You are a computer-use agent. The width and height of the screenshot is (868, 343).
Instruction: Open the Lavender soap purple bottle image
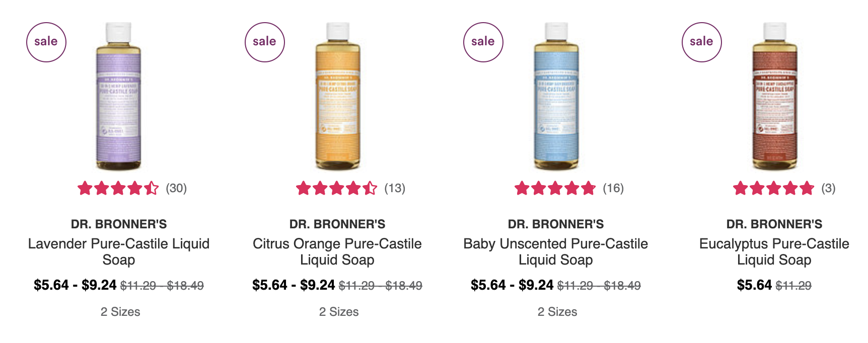pos(119,96)
